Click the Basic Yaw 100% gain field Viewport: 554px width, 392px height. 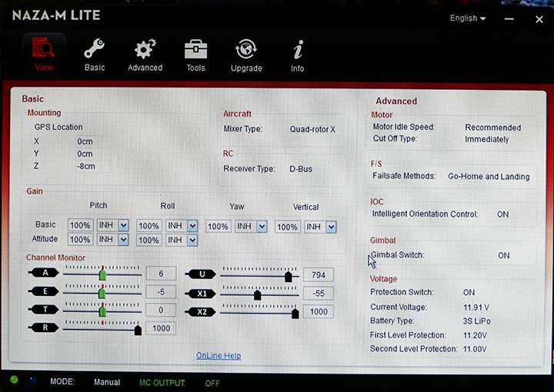218,227
